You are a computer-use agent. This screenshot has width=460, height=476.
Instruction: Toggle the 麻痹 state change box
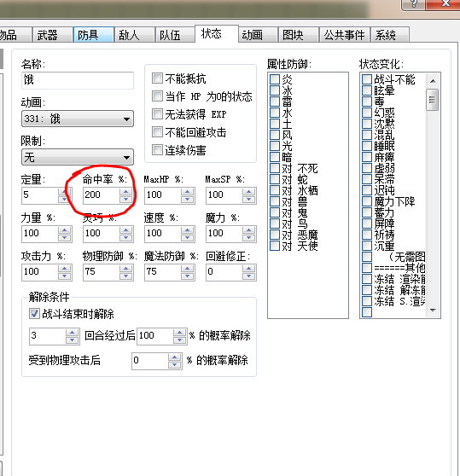(x=367, y=157)
